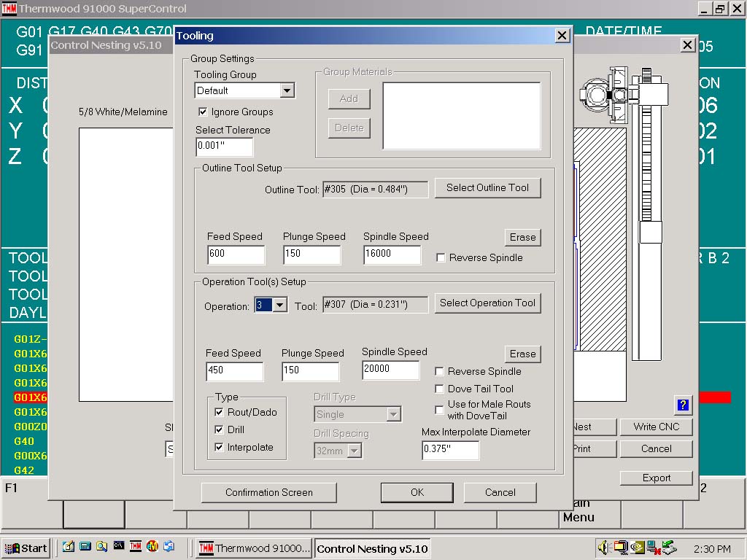This screenshot has width=747, height=560.
Task: Launch the Thermwood THM quick launch icon
Action: click(x=135, y=546)
